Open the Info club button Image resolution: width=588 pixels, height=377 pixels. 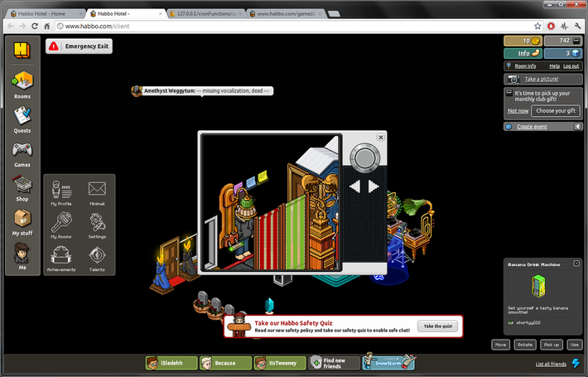[523, 53]
